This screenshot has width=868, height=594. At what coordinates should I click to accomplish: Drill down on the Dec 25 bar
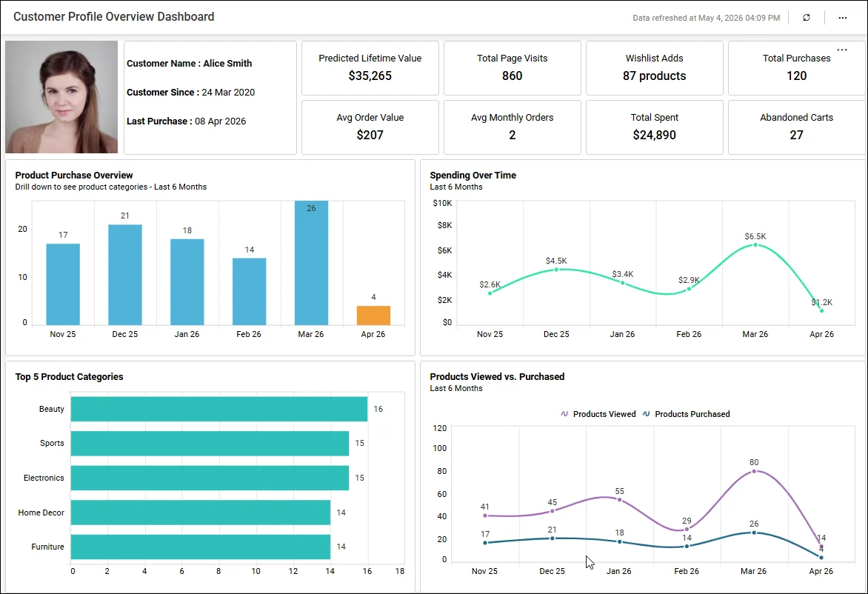pyautogui.click(x=125, y=275)
